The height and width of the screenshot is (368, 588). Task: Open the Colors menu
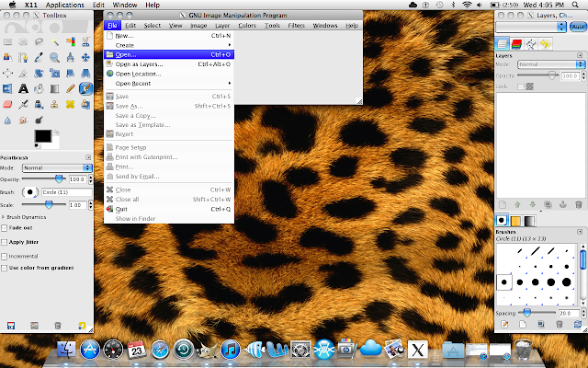247,26
